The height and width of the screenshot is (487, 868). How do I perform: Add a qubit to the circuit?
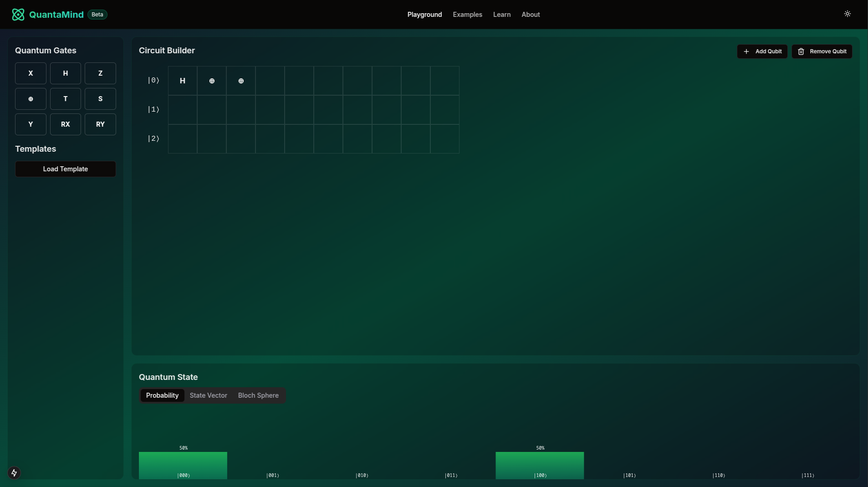coord(762,51)
